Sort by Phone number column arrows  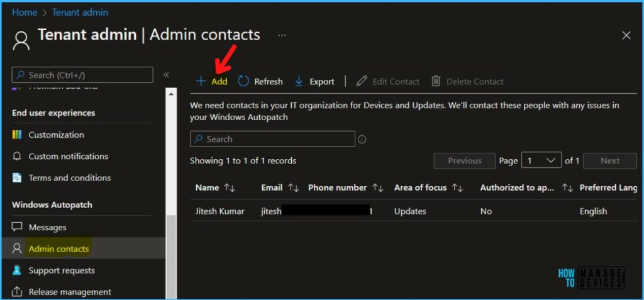coord(377,188)
